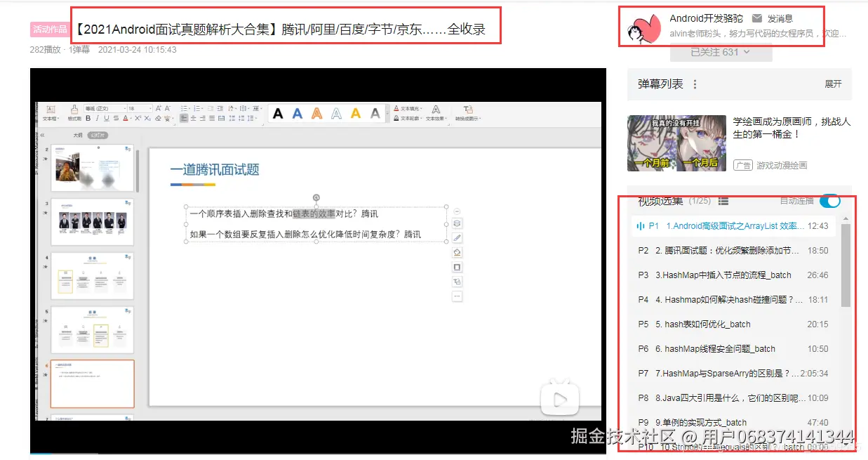Click the fill bucket icon beside text box
Image resolution: width=868 pixels, height=460 pixels.
458,252
